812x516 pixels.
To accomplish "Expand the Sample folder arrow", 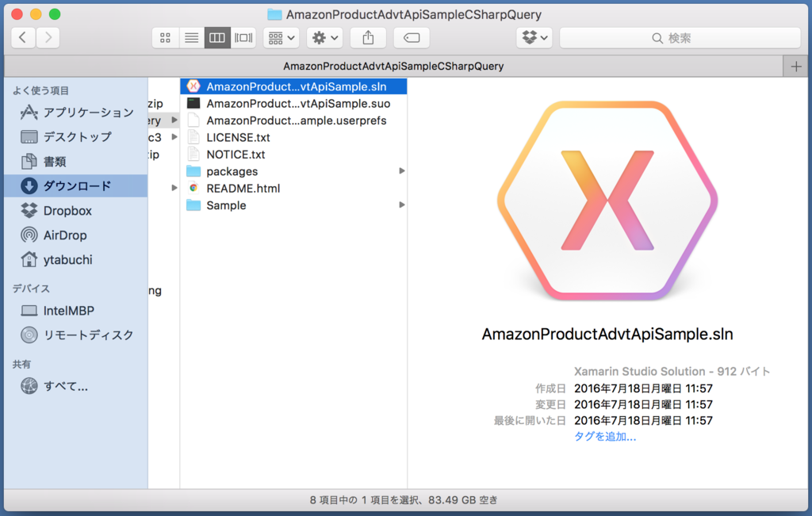I will click(x=401, y=205).
